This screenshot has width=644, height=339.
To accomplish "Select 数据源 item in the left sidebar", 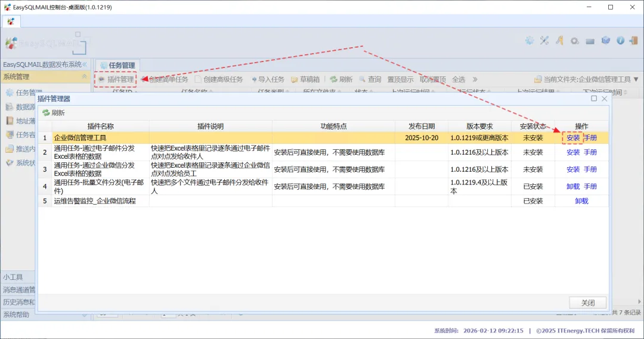I will 20,107.
